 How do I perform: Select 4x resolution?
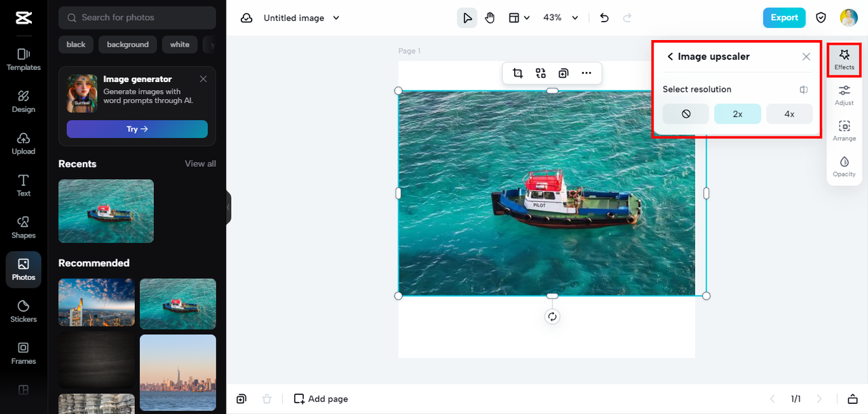click(x=789, y=114)
